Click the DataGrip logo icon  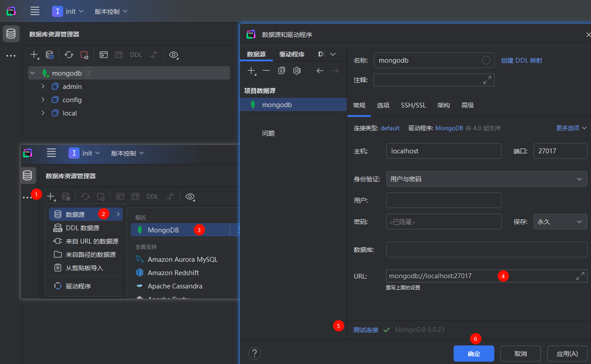point(11,11)
